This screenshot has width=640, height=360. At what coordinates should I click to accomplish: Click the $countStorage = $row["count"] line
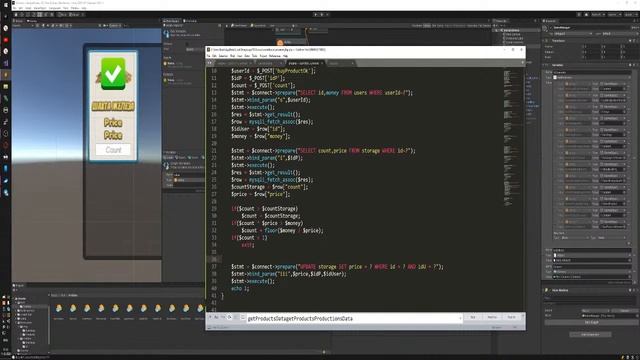(x=270, y=187)
